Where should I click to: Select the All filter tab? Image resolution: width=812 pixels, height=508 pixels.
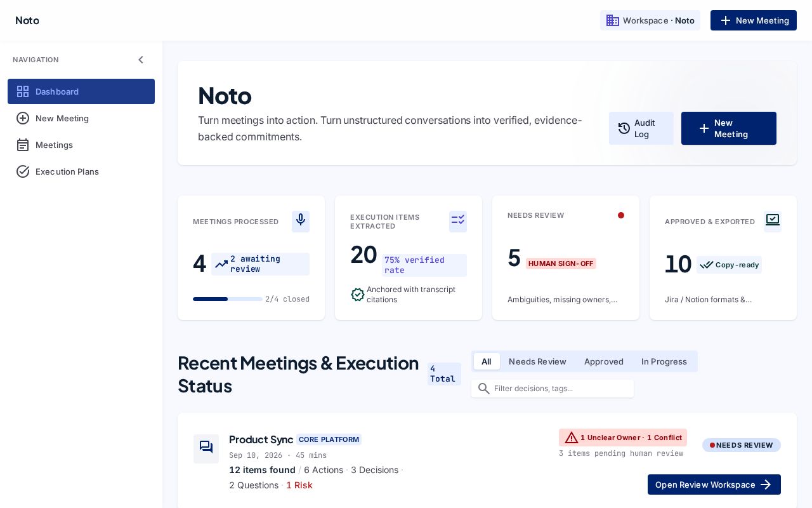click(487, 361)
